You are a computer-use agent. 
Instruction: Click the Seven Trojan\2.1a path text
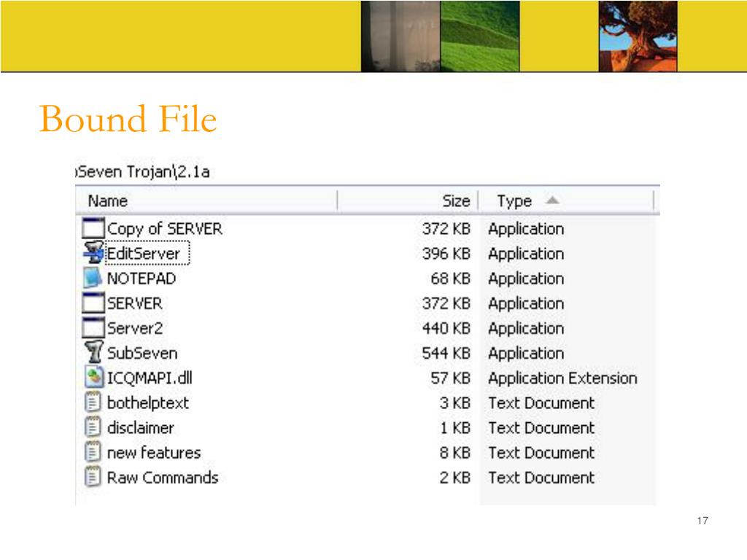coord(143,171)
